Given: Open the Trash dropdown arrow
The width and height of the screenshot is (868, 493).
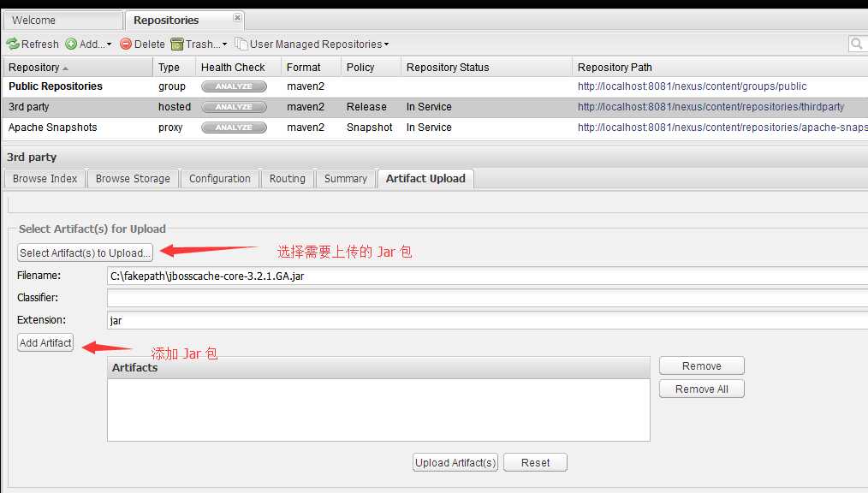Looking at the screenshot, I should pos(225,45).
